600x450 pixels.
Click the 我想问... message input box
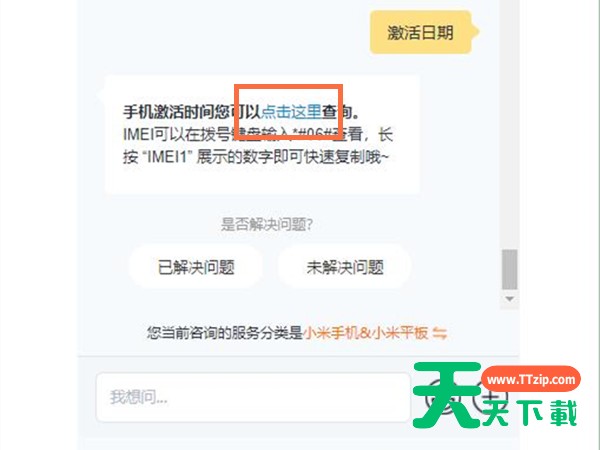(x=253, y=397)
